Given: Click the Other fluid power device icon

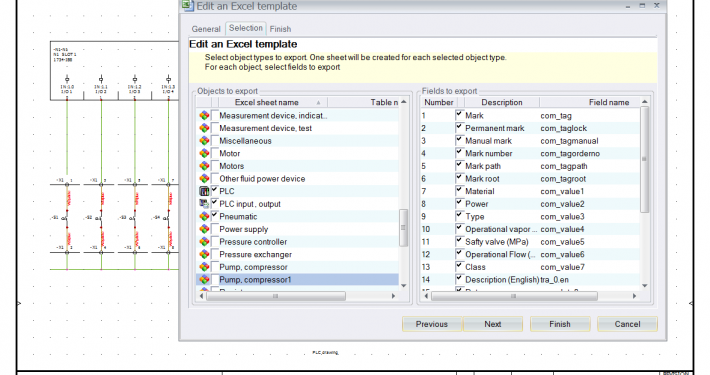Looking at the screenshot, I should [204, 179].
